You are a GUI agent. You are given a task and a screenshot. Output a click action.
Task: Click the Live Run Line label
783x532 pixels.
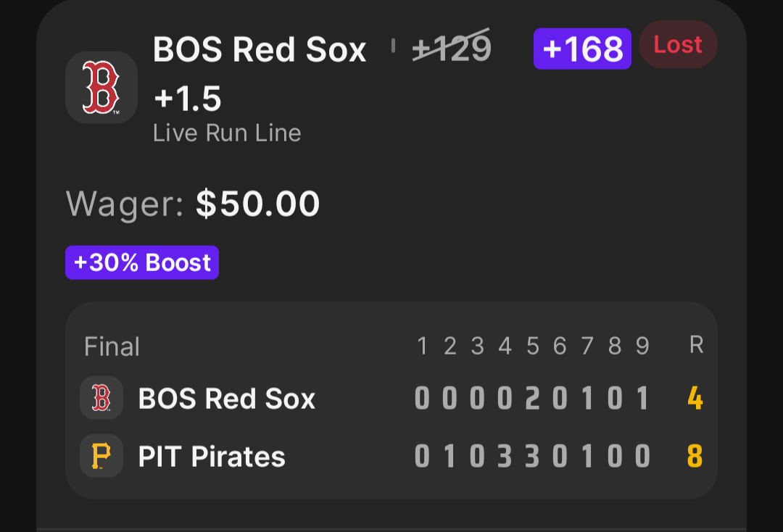(227, 133)
